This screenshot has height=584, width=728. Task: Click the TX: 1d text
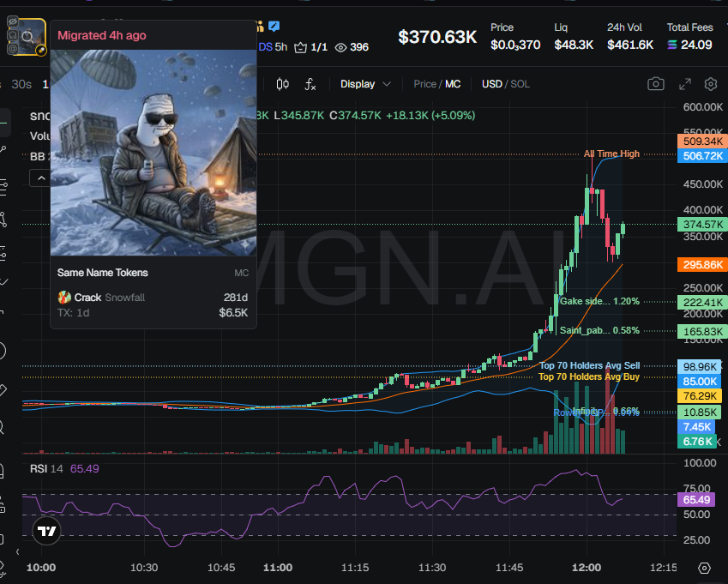74,313
